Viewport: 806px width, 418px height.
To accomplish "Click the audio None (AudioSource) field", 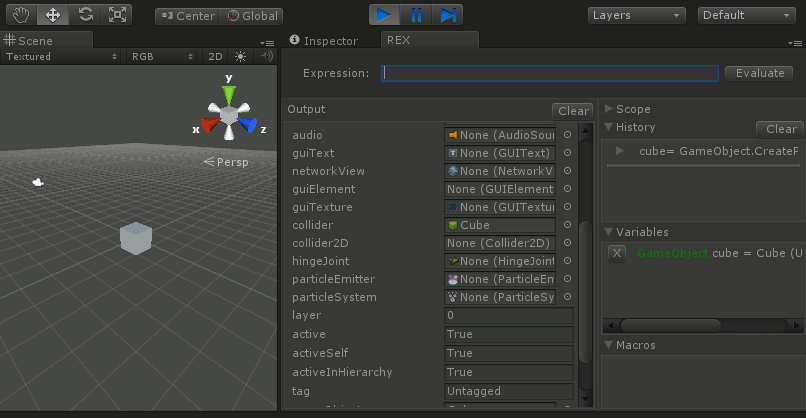I will [500, 135].
